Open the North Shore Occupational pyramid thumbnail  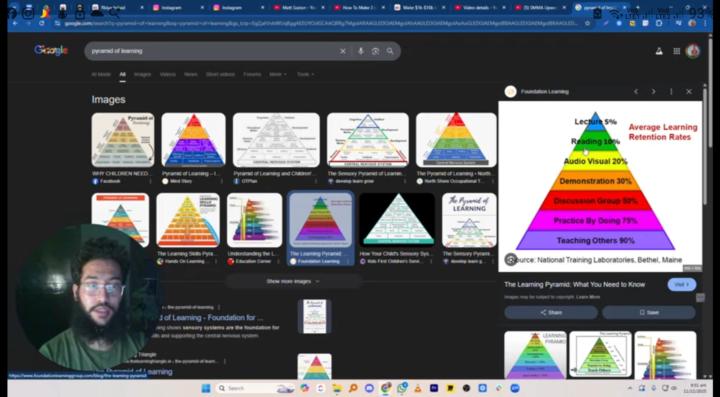pyautogui.click(x=456, y=140)
